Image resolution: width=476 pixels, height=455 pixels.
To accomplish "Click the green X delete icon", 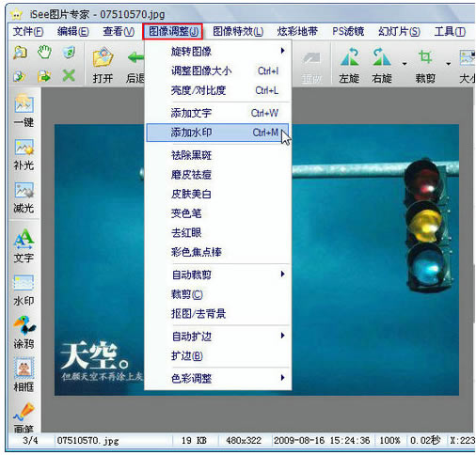I will pyautogui.click(x=69, y=75).
